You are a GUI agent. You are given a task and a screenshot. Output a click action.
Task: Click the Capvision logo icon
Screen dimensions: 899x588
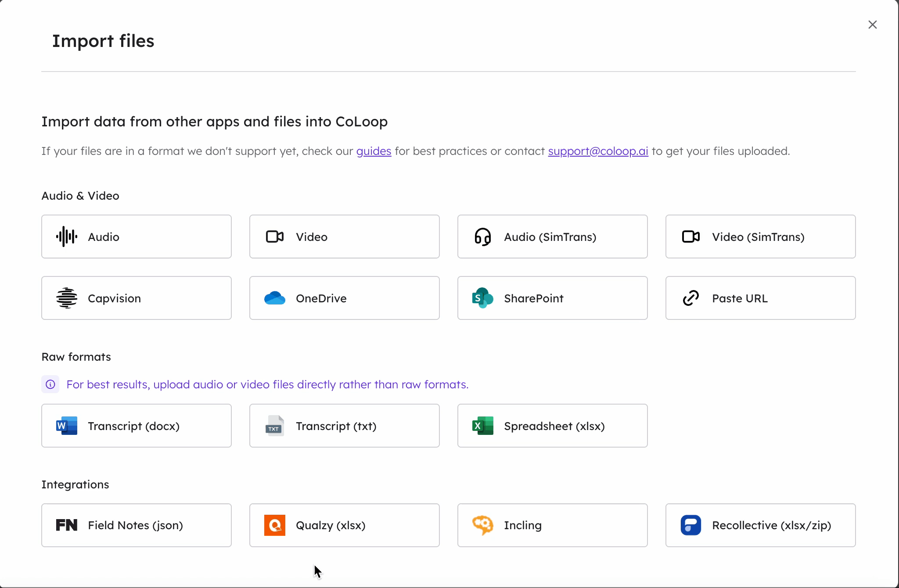coord(67,298)
